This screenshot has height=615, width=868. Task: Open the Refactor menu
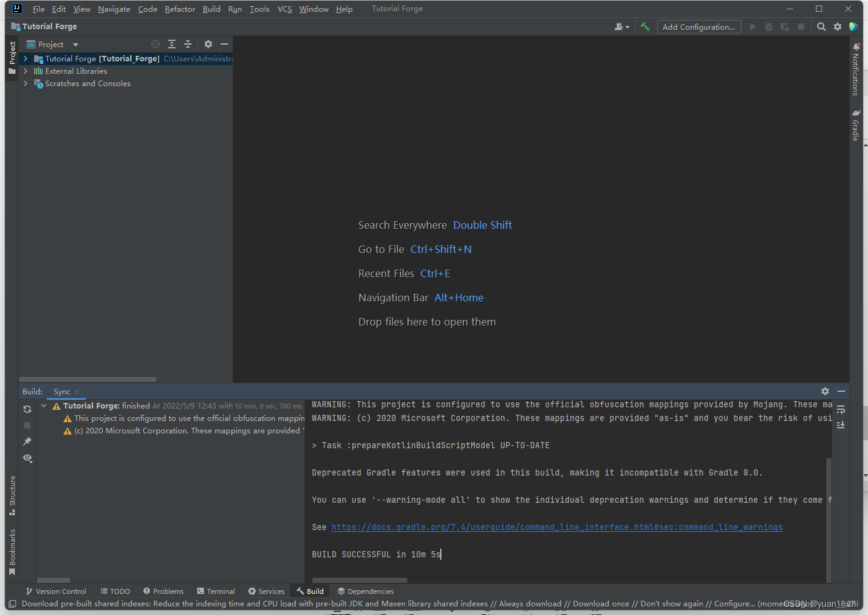click(180, 9)
